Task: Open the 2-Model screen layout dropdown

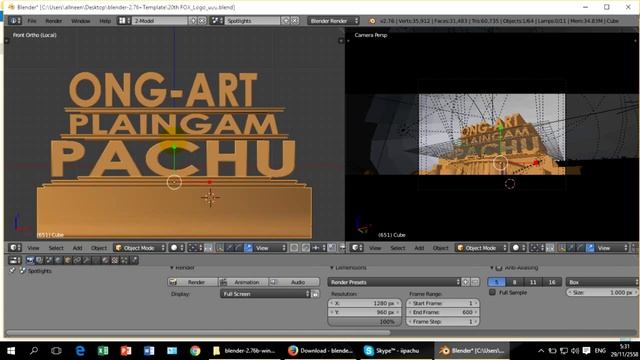Action: (160, 20)
